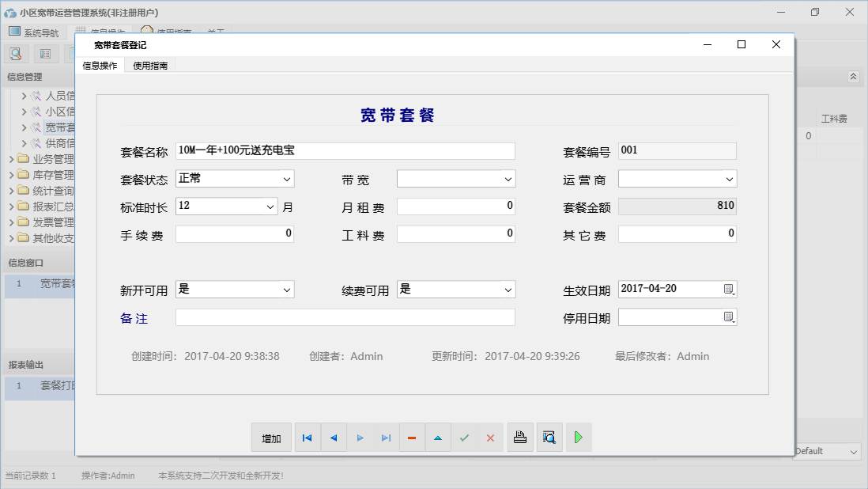Click the 增加 button
The width and height of the screenshot is (868, 489).
pyautogui.click(x=271, y=438)
